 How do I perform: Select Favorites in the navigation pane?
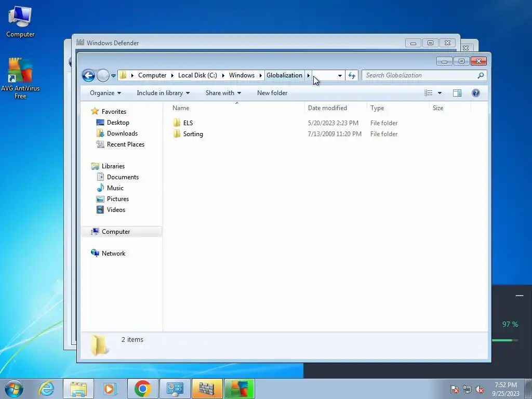114,111
